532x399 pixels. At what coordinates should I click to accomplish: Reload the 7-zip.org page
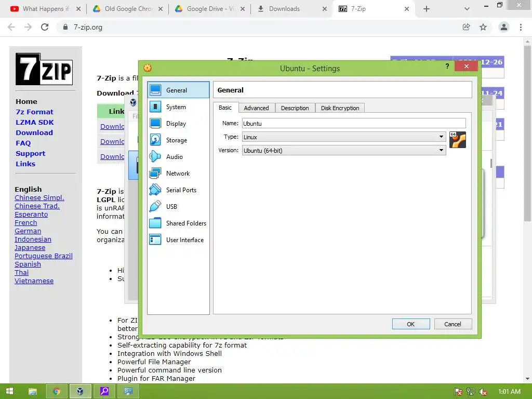pos(45,27)
